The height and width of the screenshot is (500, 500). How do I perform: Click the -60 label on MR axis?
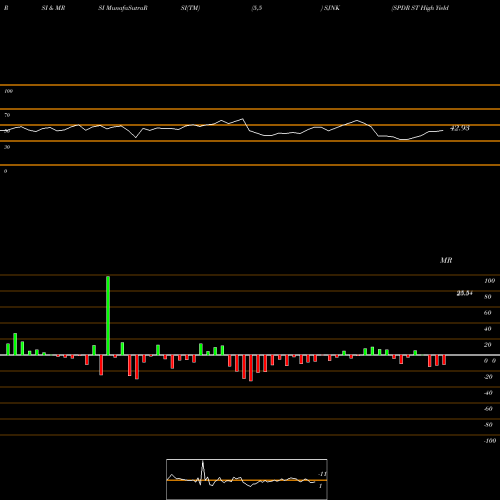tap(488, 409)
